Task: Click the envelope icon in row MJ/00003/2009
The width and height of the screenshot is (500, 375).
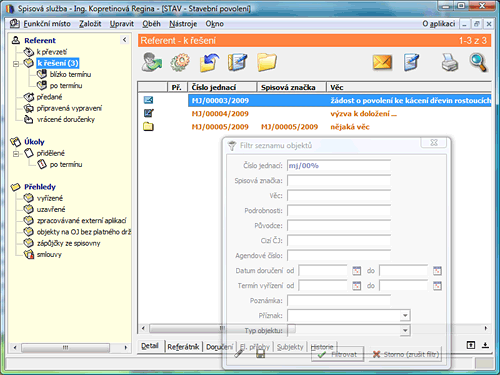Action: pyautogui.click(x=148, y=100)
